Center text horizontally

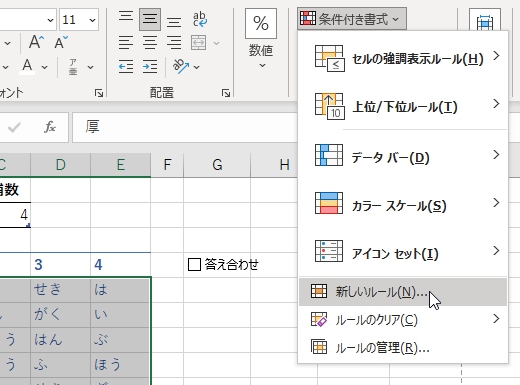click(150, 43)
